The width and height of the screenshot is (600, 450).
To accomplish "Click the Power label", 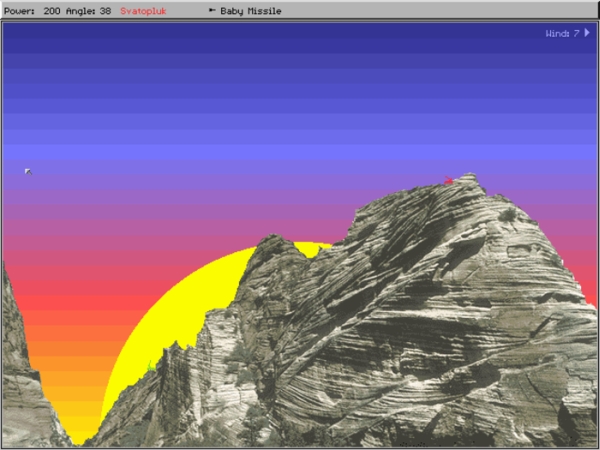I will pyautogui.click(x=19, y=11).
